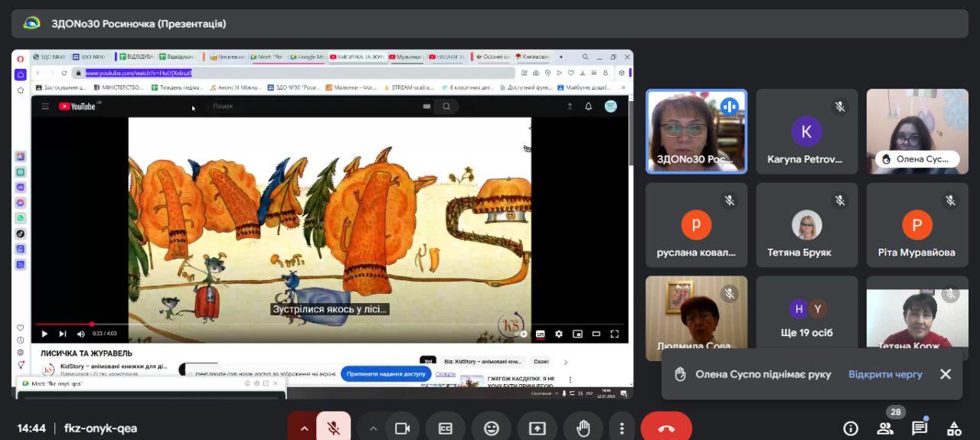Image resolution: width=980 pixels, height=440 pixels.
Task: Enter YouTube fullscreen
Action: tap(614, 334)
